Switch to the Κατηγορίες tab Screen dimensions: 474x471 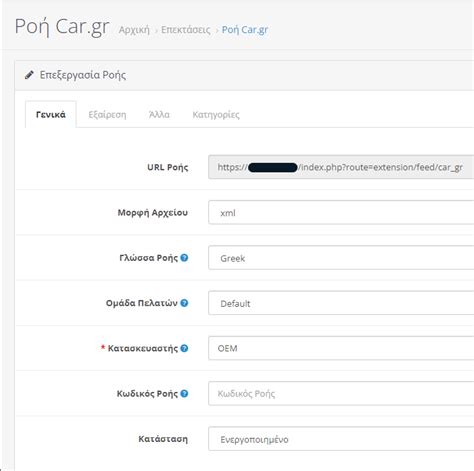coord(216,114)
